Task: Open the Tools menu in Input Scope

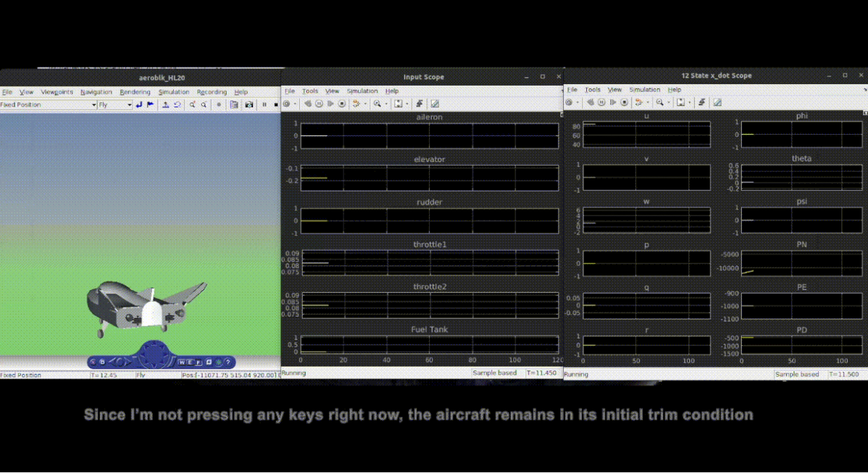Action: point(310,91)
